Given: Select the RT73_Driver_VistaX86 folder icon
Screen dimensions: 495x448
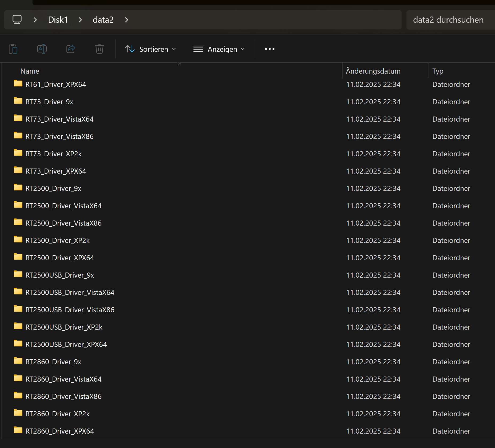Looking at the screenshot, I should click(18, 135).
